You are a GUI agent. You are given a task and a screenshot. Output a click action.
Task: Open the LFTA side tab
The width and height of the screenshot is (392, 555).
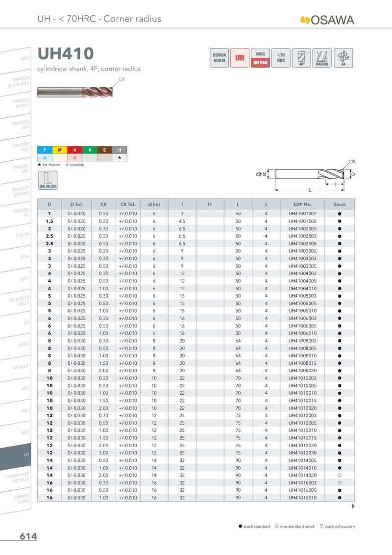(16, 258)
